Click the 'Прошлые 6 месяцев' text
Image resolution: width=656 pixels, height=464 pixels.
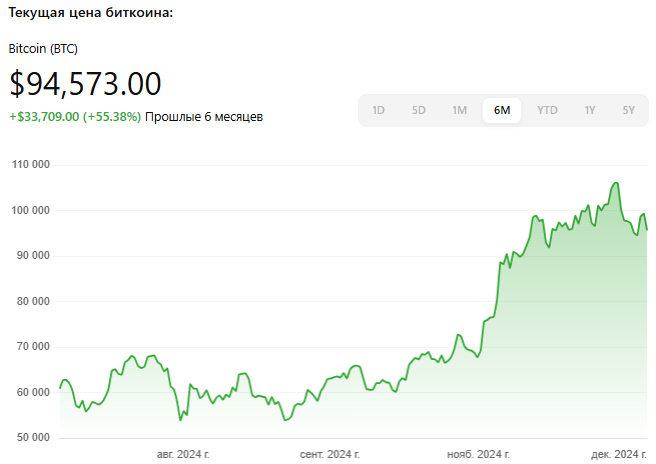[204, 117]
